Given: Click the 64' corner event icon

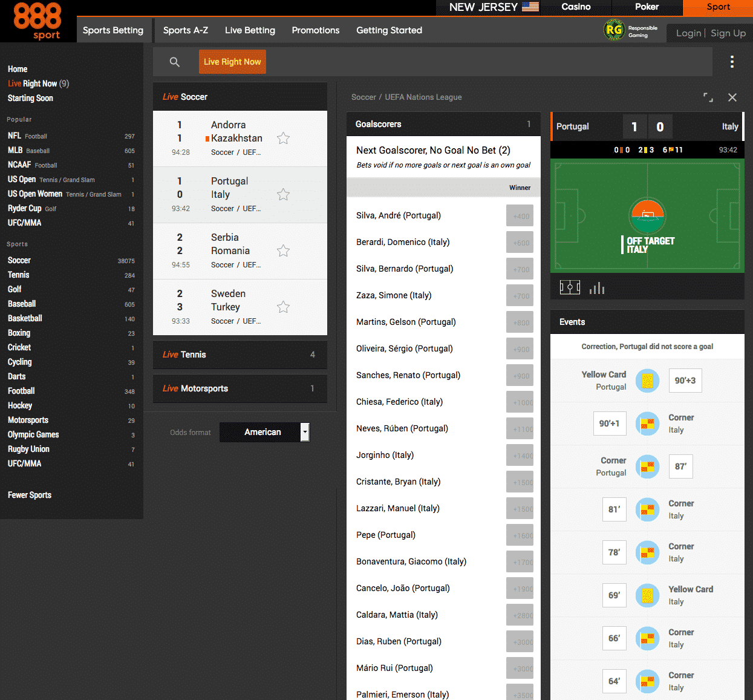Looking at the screenshot, I should [648, 681].
